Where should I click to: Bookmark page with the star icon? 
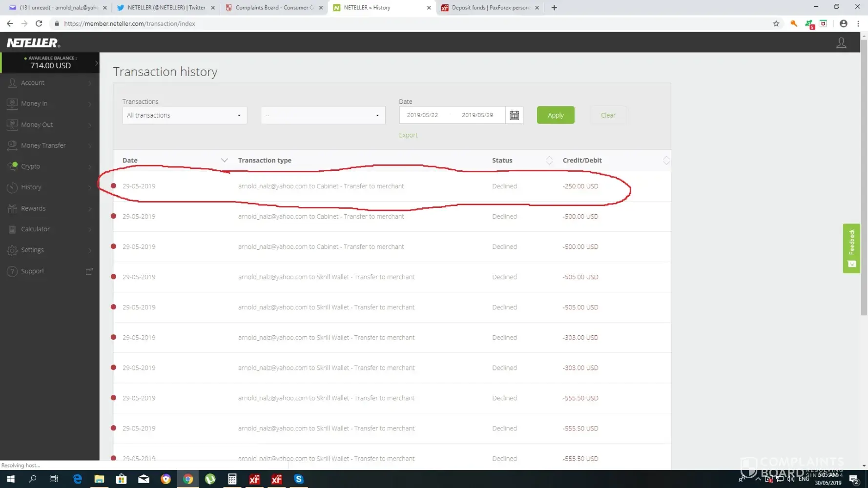pyautogui.click(x=776, y=23)
